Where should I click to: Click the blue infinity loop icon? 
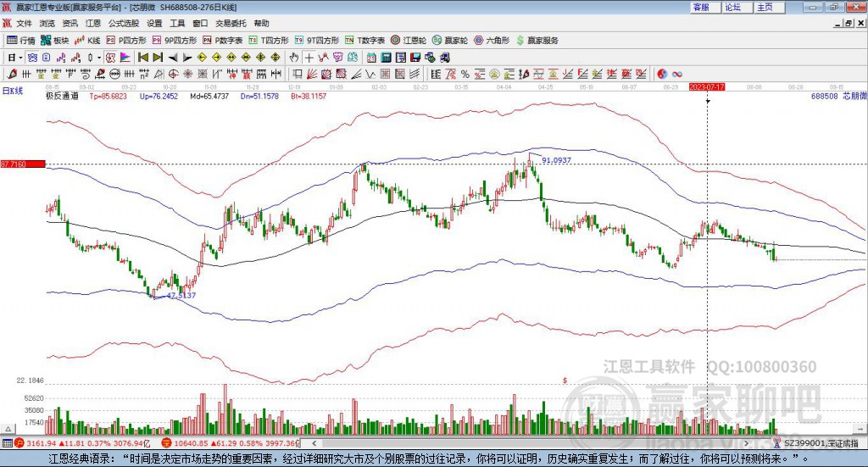coord(677,74)
